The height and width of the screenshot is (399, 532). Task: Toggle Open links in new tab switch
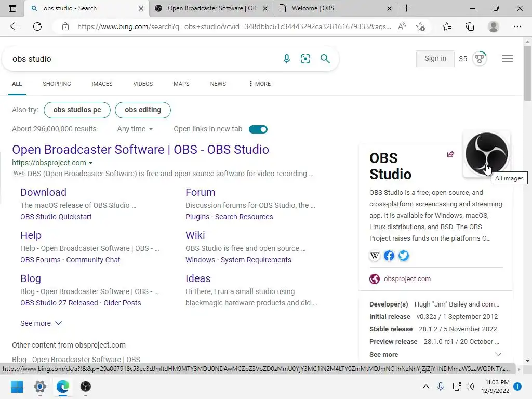pyautogui.click(x=258, y=129)
